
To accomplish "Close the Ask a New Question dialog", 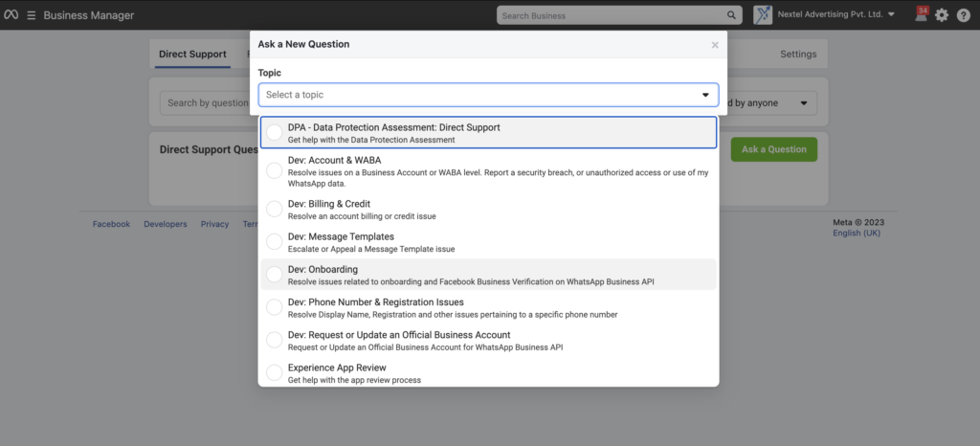I will [x=715, y=45].
